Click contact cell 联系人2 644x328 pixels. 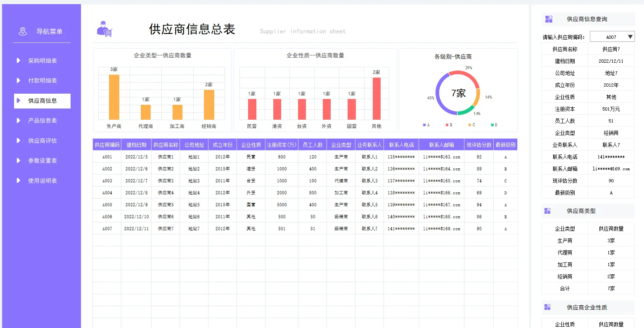(x=369, y=169)
